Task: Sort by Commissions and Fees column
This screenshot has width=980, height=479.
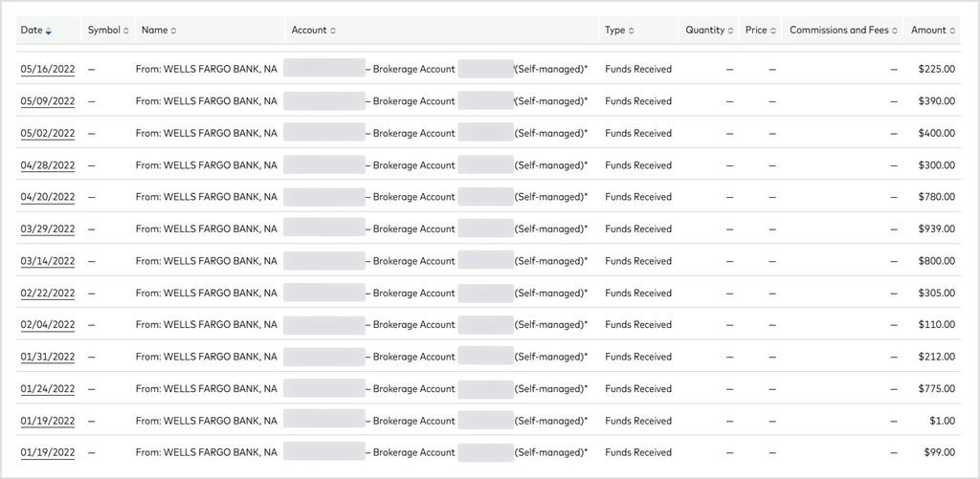Action: [844, 30]
